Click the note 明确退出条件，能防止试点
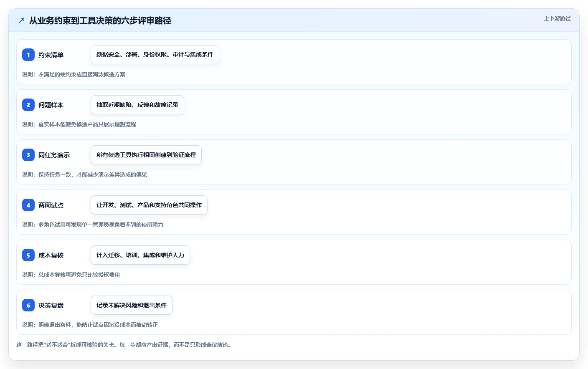 coord(90,325)
